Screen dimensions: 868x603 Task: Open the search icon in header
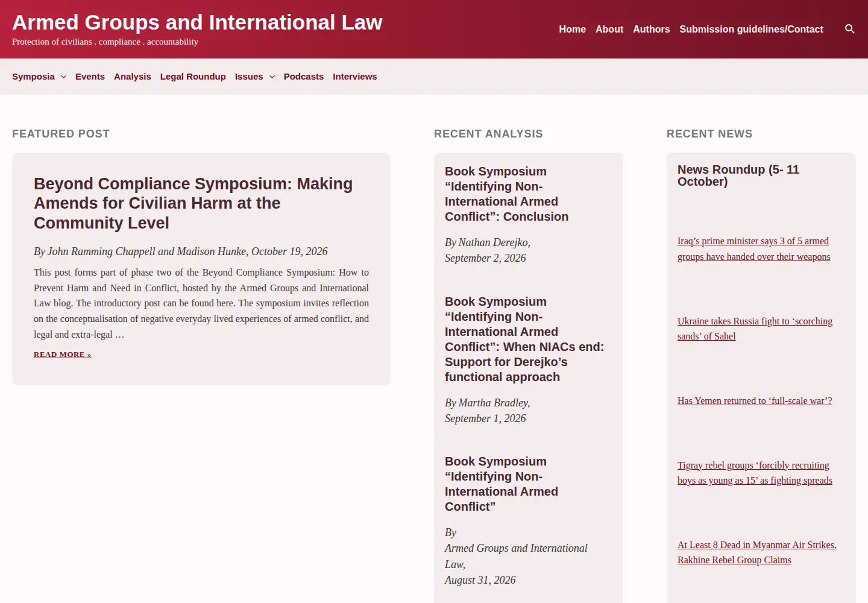pos(850,29)
